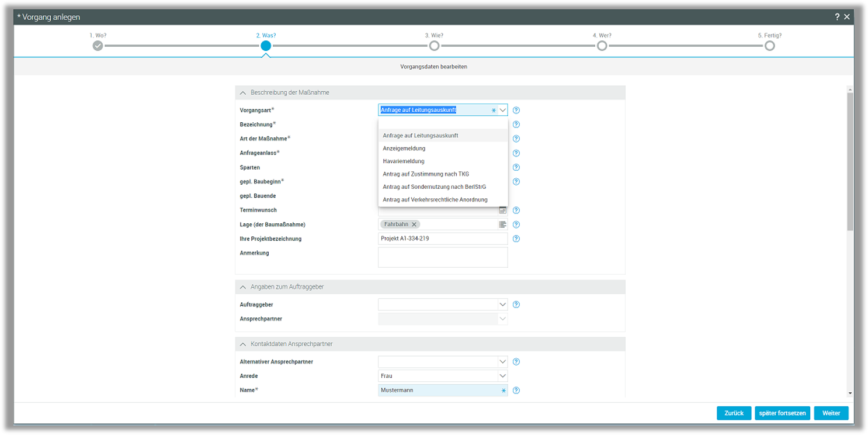868x435 pixels.
Task: Open list icon in Lage field
Action: coord(502,225)
